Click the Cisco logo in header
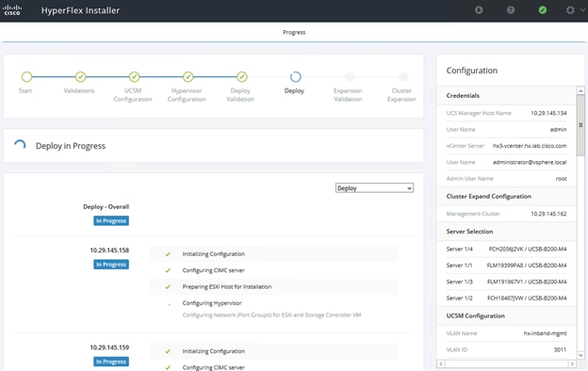 (x=12, y=10)
